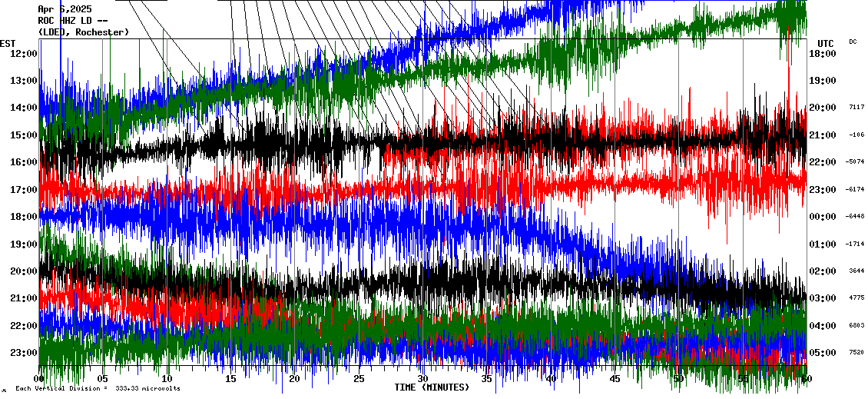The width and height of the screenshot is (868, 399).
Task: Click the 'DC' column heading
Action: [853, 42]
